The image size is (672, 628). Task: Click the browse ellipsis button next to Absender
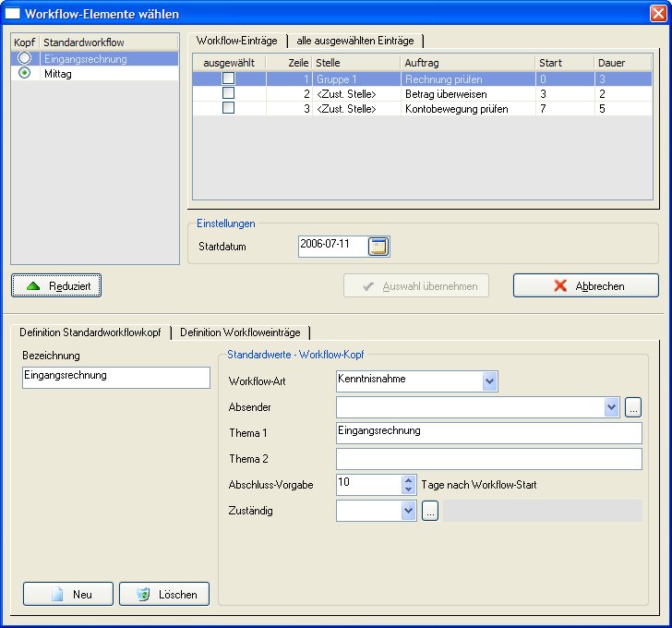click(x=633, y=407)
